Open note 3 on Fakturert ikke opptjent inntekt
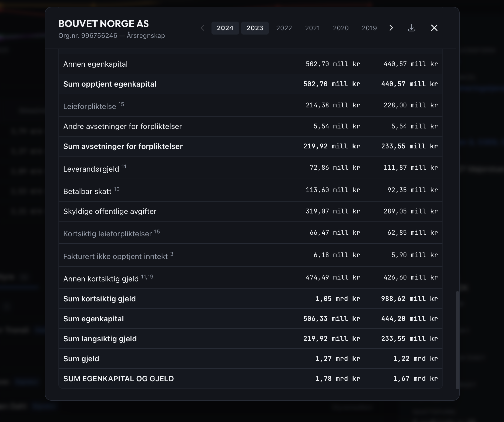Viewport: 504px width, 422px height. click(x=172, y=254)
